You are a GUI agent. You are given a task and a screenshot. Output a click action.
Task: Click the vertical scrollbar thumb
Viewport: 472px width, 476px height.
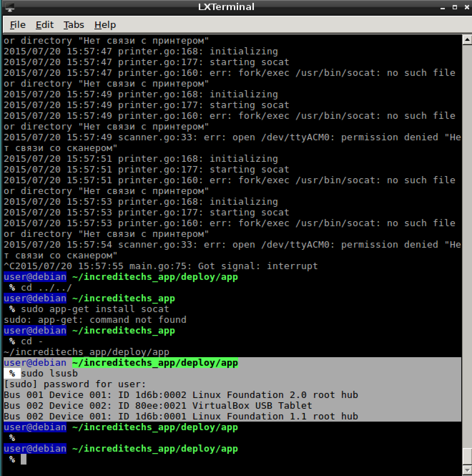point(467,456)
